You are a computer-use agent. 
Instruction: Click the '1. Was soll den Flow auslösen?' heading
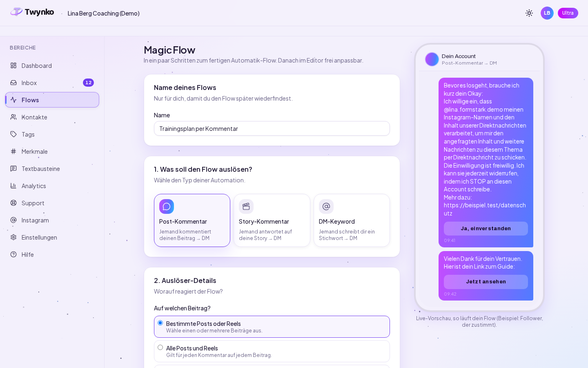point(203,169)
